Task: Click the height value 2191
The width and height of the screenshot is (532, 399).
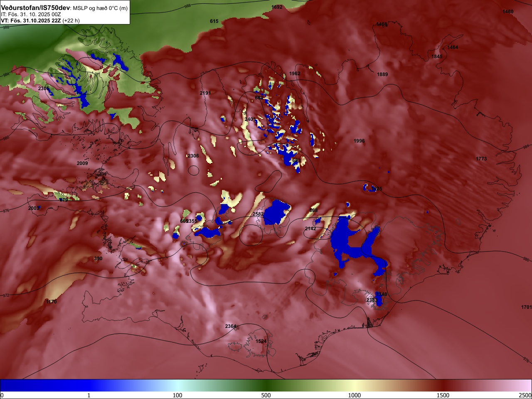Action: coord(205,93)
